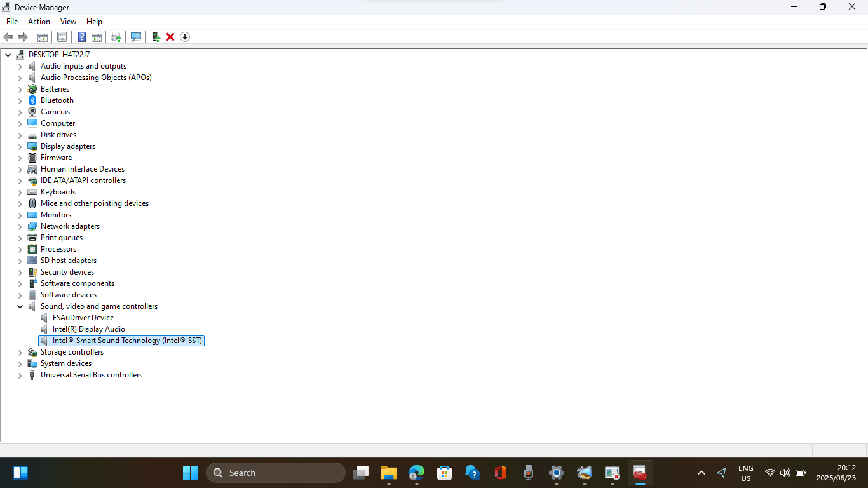The width and height of the screenshot is (868, 488).
Task: Click the Uninstall device red X icon
Action: point(170,37)
